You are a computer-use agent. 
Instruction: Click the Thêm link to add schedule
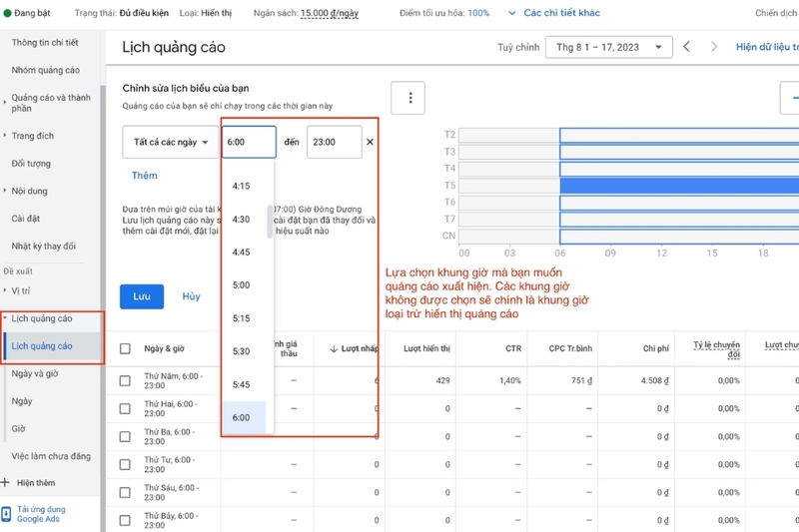145,176
